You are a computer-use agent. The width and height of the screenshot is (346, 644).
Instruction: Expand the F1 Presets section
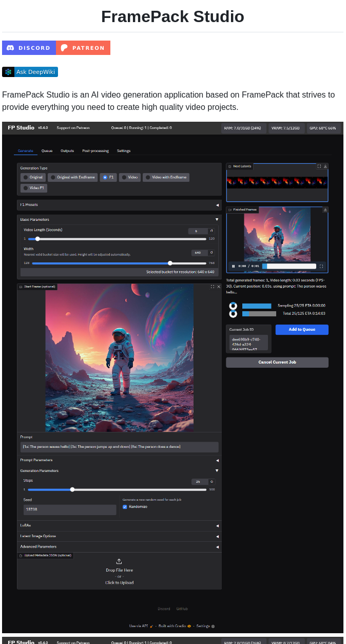coord(119,205)
